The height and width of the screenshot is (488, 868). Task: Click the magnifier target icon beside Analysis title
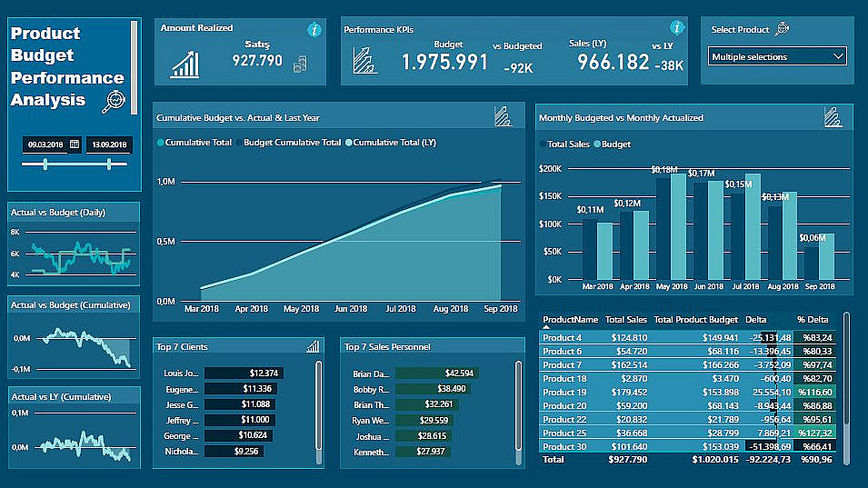(x=114, y=101)
